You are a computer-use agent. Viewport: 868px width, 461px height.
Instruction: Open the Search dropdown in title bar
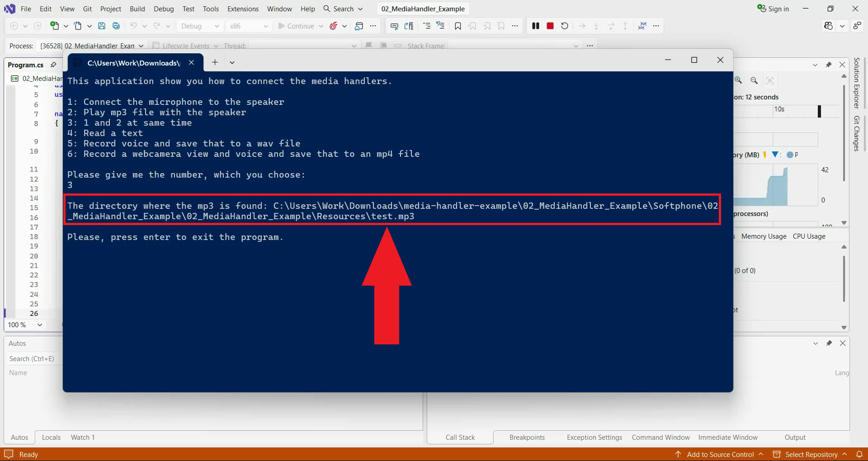coord(360,9)
